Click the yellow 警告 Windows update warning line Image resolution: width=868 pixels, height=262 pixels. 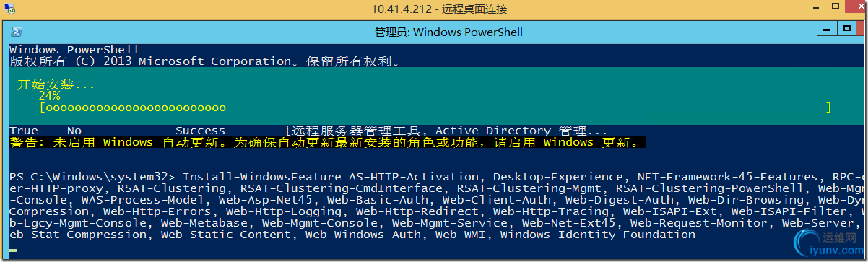click(x=325, y=142)
